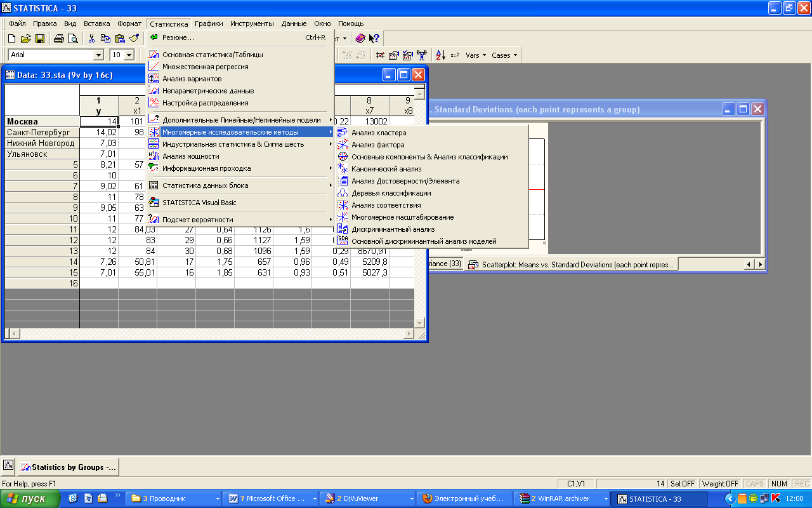Open the Вид menu
This screenshot has height=508, width=812.
tap(70, 23)
